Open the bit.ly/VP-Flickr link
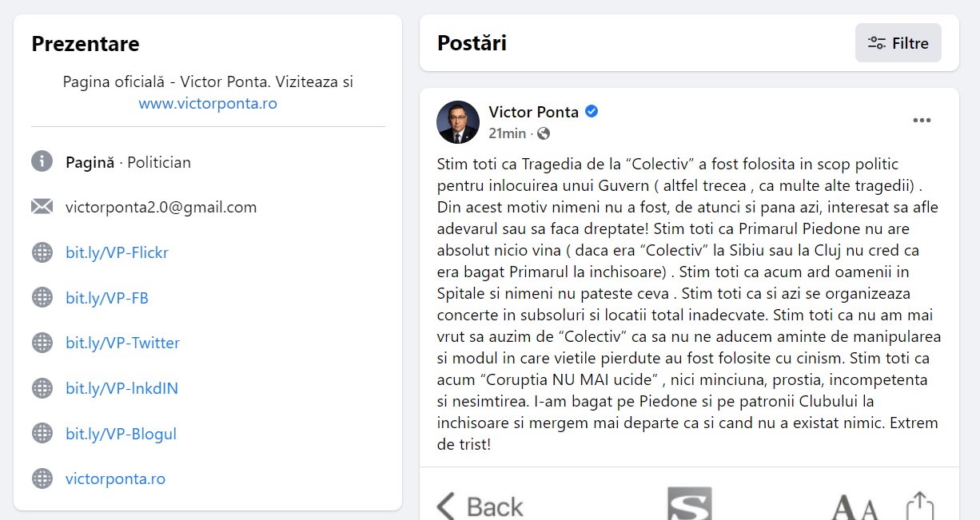The height and width of the screenshot is (520, 980). click(x=117, y=252)
